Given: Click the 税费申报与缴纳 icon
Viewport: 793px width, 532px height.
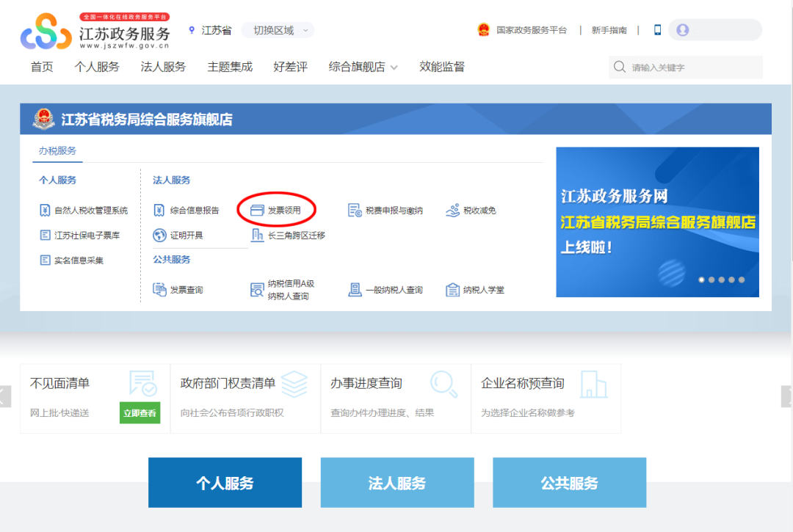Looking at the screenshot, I should pos(355,210).
